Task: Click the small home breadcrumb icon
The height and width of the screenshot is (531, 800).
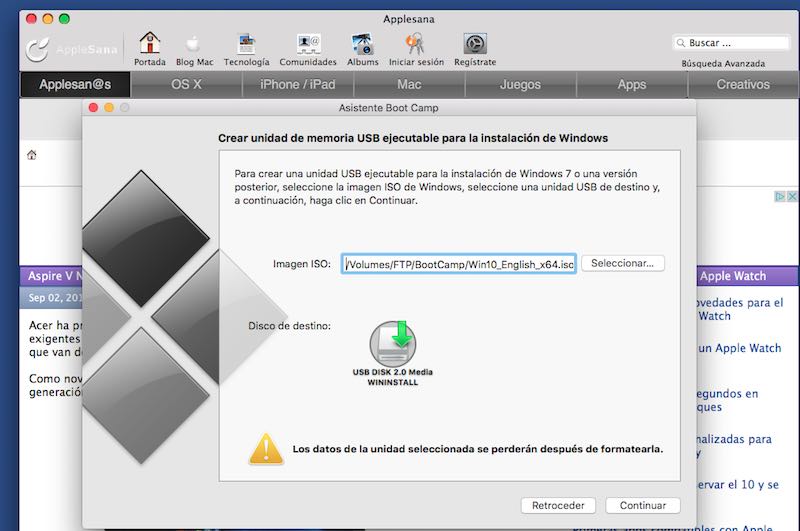Action: click(x=32, y=155)
